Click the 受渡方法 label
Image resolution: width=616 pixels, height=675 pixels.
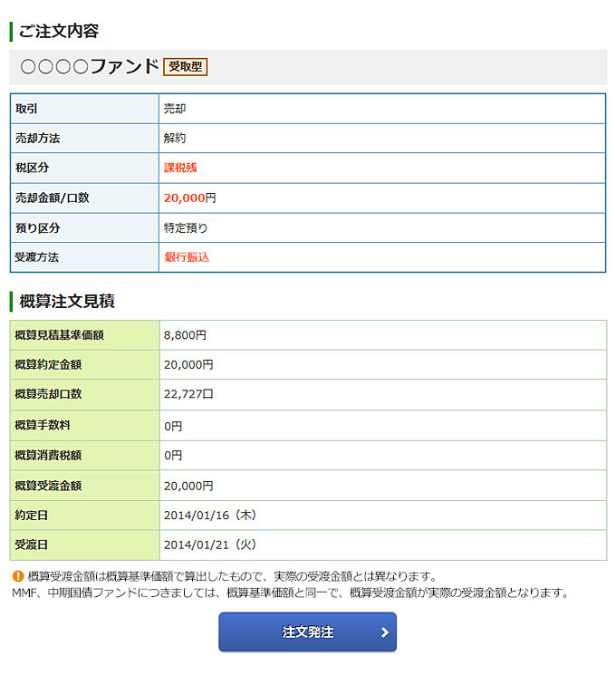click(x=37, y=257)
